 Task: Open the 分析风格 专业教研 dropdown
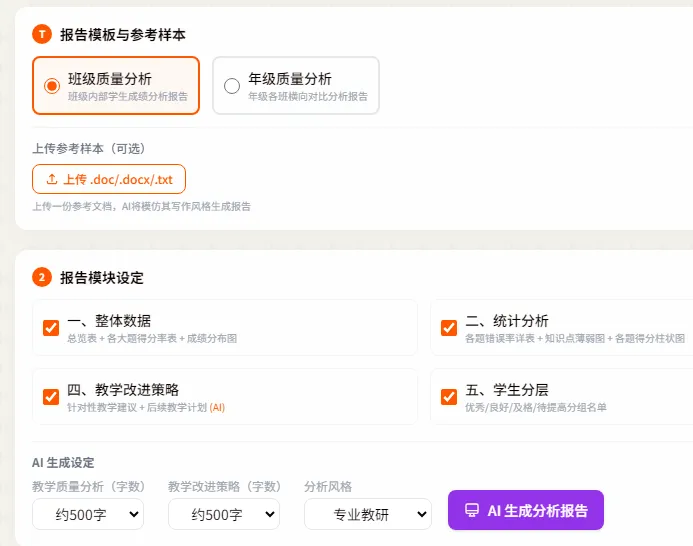click(368, 514)
